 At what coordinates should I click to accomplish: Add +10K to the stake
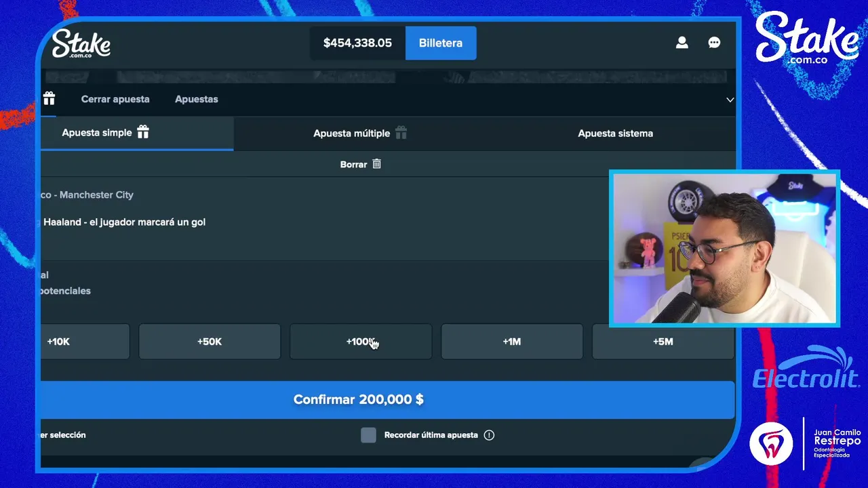(x=85, y=342)
